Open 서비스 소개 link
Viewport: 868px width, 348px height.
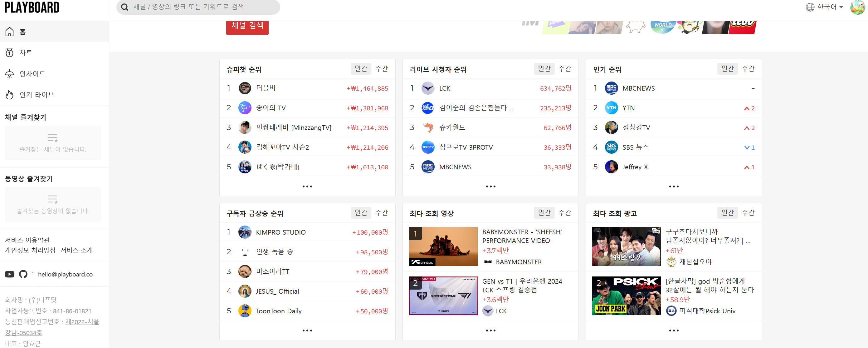77,250
